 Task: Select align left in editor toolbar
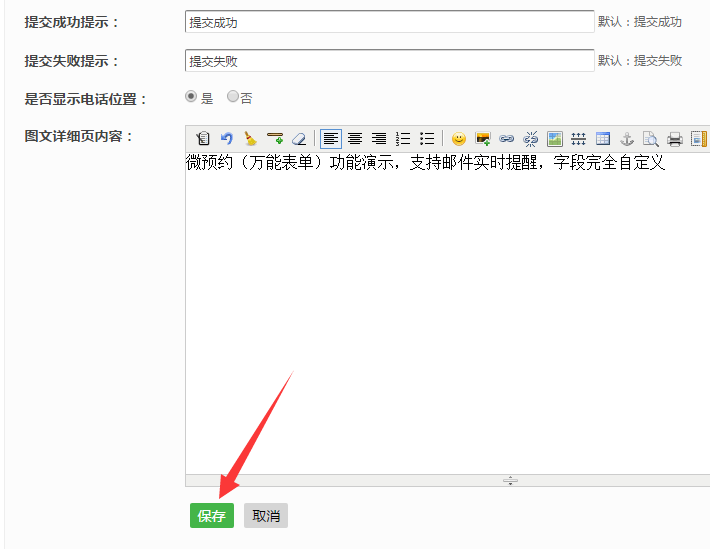pyautogui.click(x=331, y=139)
